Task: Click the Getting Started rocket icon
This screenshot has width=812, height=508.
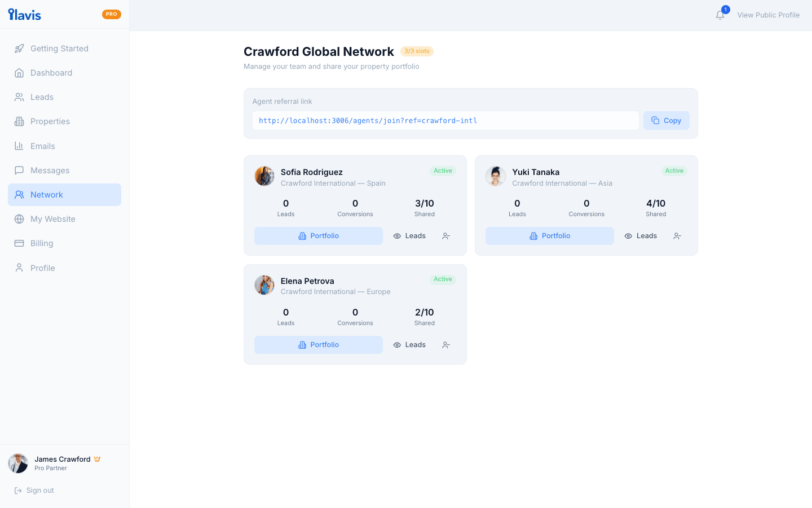Action: point(20,48)
